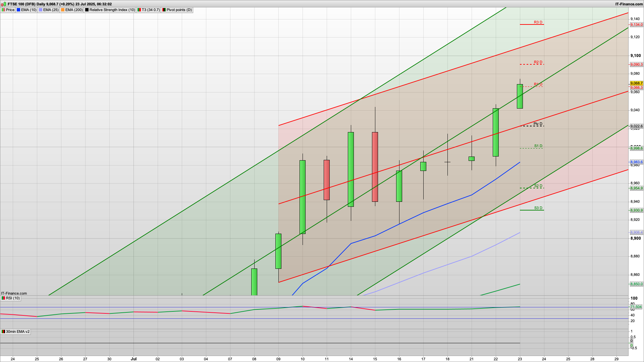Click the lilac EMA (25) color swatch
This screenshot has height=362, width=644.
(x=41, y=10)
